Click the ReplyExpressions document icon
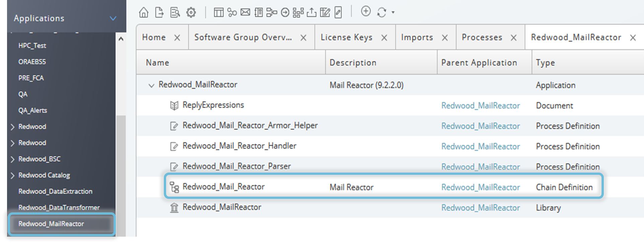The height and width of the screenshot is (244, 644). click(174, 106)
